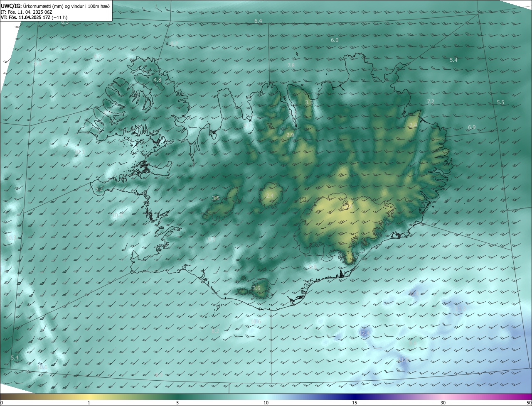532x406 pixels.
Task: Pick the 3.6 value label on the map
Action: tap(256, 289)
